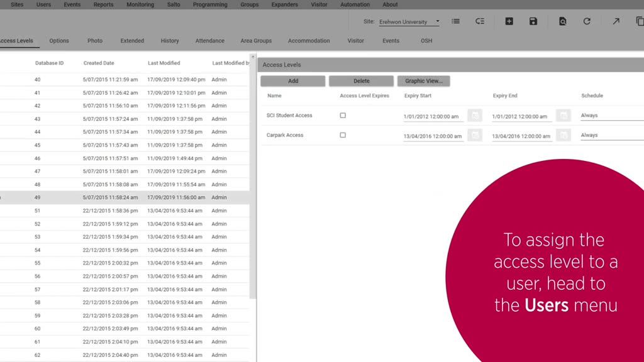Click last modified 17/09/2019 11:55:54 am
Viewport: 644px width, 362px height.
tap(176, 185)
